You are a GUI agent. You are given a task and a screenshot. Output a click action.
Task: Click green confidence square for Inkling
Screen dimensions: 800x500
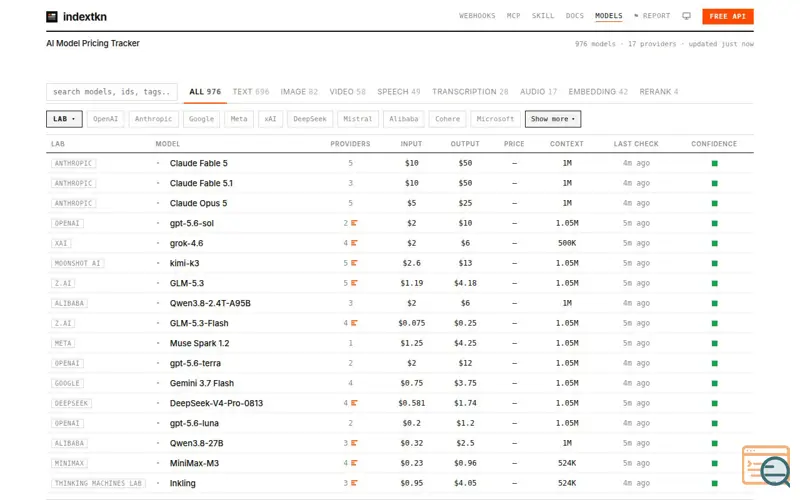click(x=714, y=483)
